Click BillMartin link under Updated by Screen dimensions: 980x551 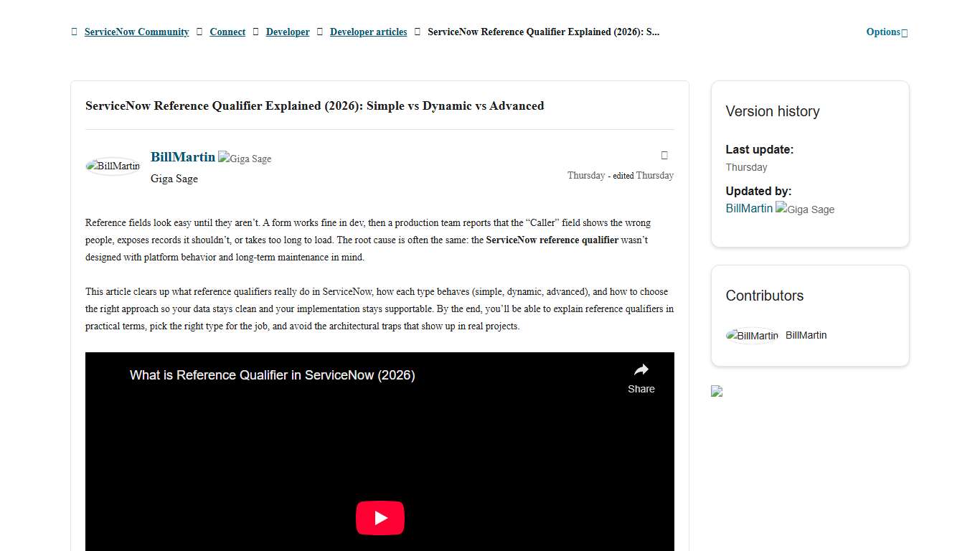tap(748, 208)
